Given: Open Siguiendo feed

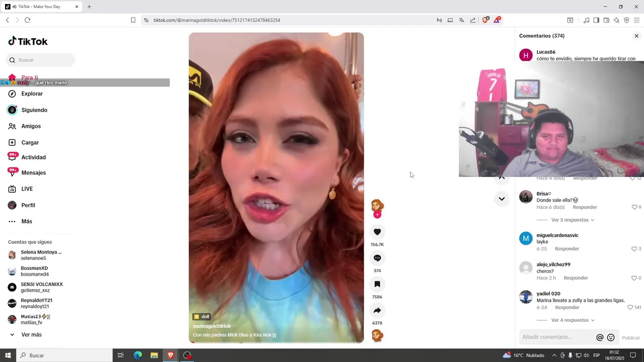Looking at the screenshot, I should click(x=34, y=110).
